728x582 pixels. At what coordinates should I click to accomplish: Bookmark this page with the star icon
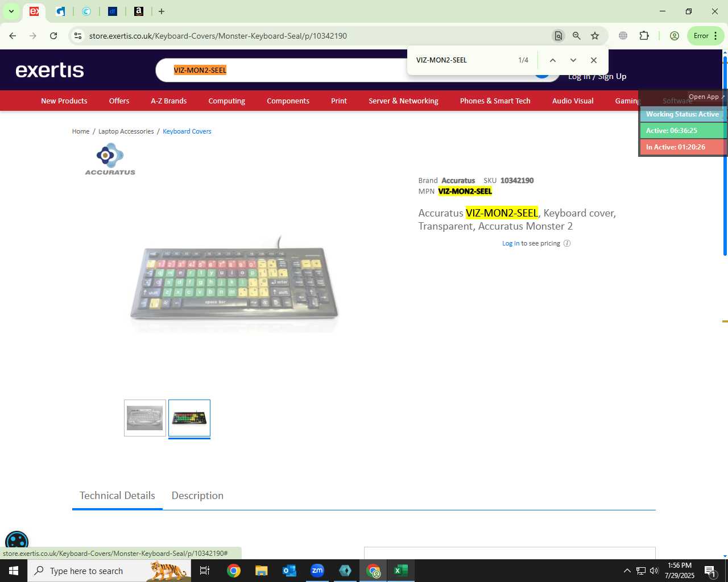[595, 36]
